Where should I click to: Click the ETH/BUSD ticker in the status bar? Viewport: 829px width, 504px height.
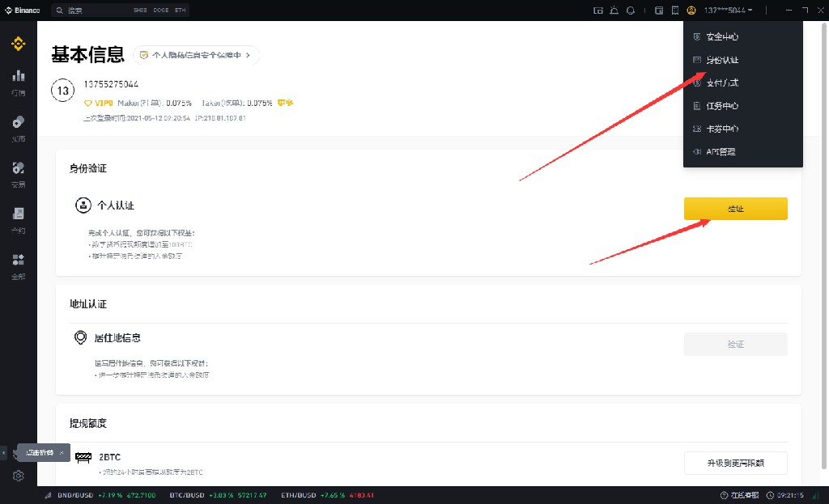tap(327, 495)
